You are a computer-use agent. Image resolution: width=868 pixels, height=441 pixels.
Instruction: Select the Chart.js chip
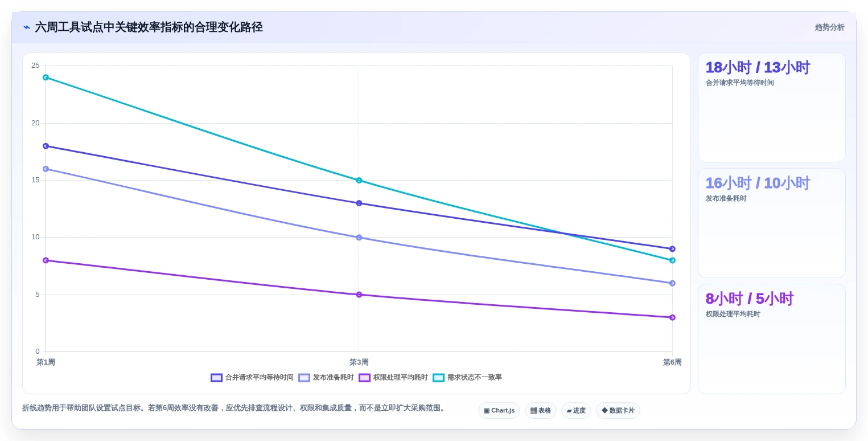[499, 410]
